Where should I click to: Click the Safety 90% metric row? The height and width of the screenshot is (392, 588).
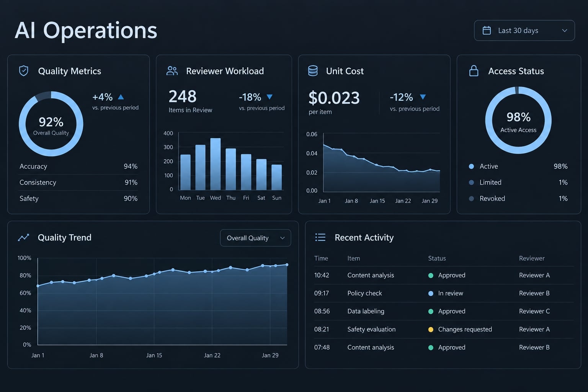coord(78,198)
